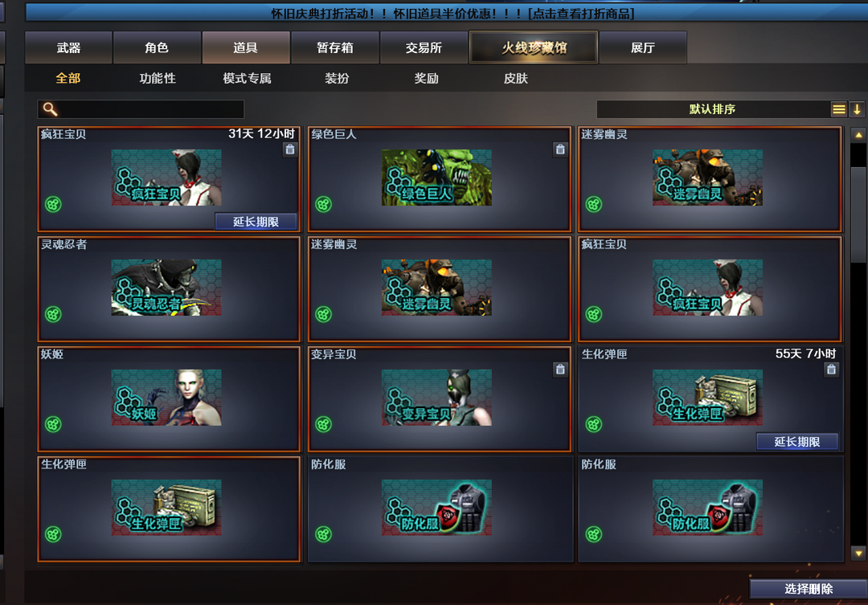This screenshot has width=868, height=605.
Task: Click the search magnifier icon
Action: click(50, 109)
